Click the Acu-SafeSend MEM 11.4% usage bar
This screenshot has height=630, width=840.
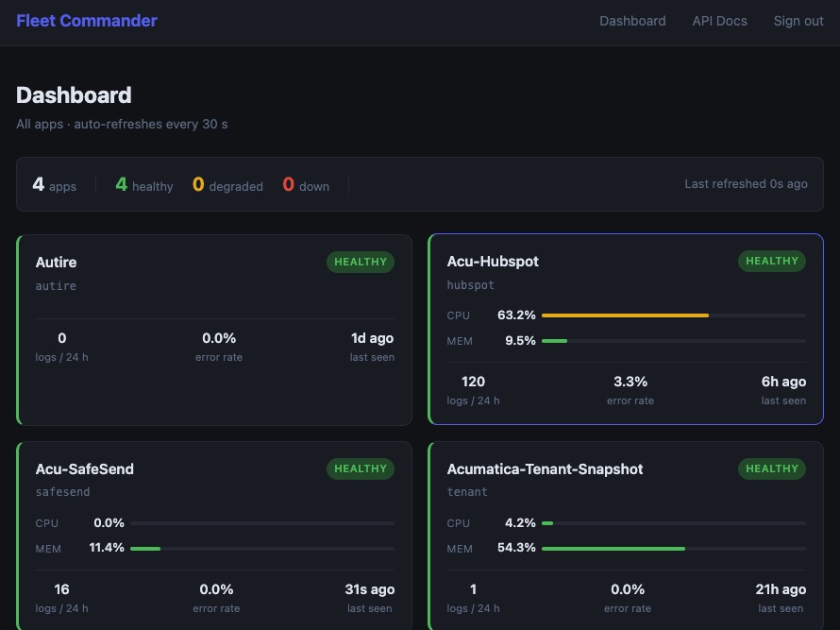[262, 549]
